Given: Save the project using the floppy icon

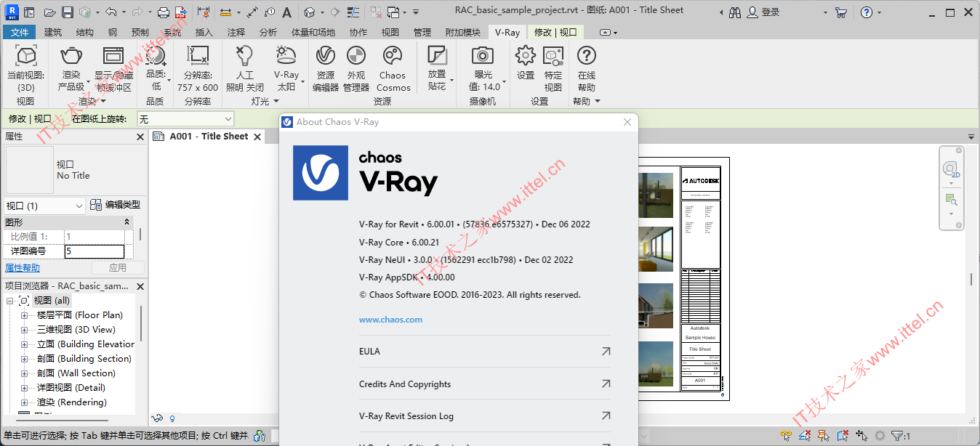Looking at the screenshot, I should [67, 12].
